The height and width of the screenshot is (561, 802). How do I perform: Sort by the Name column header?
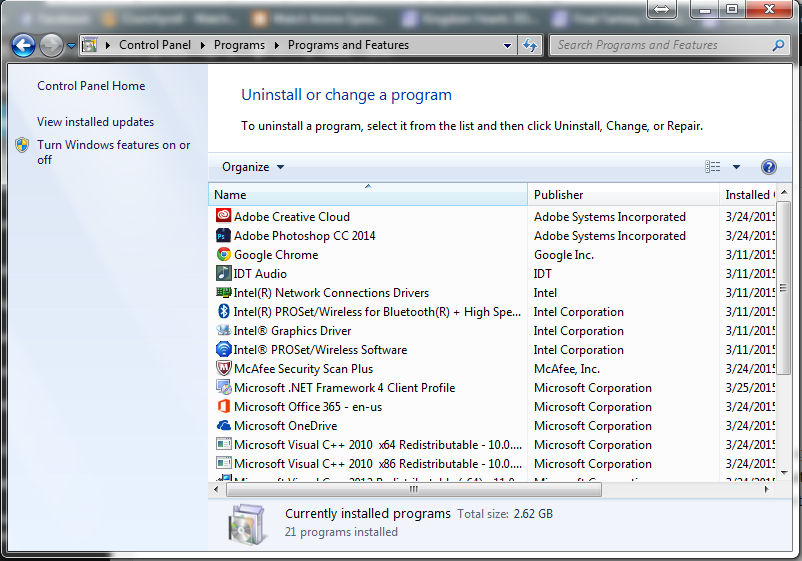[x=368, y=195]
